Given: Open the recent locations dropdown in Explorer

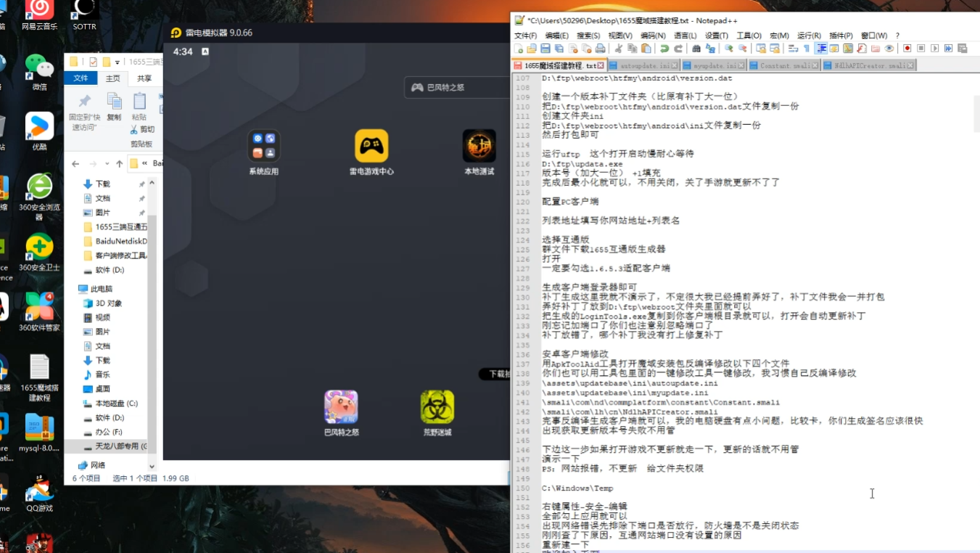Looking at the screenshot, I should point(107,164).
